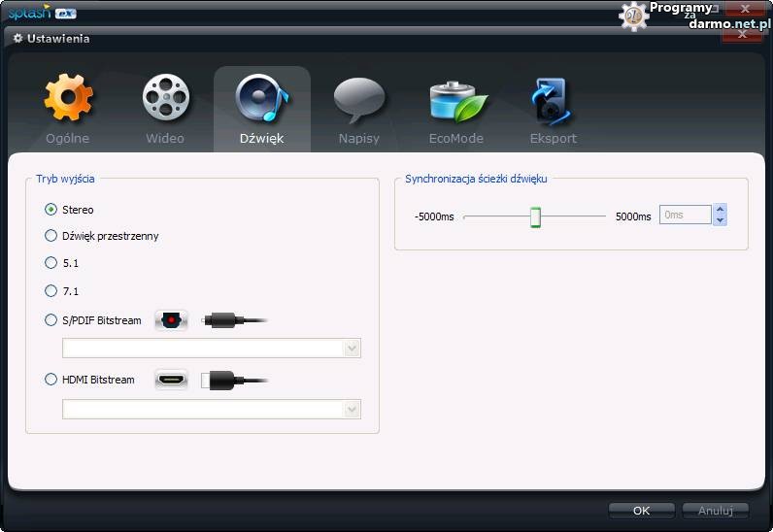Click the OK button
The width and height of the screenshot is (773, 532).
pos(641,510)
